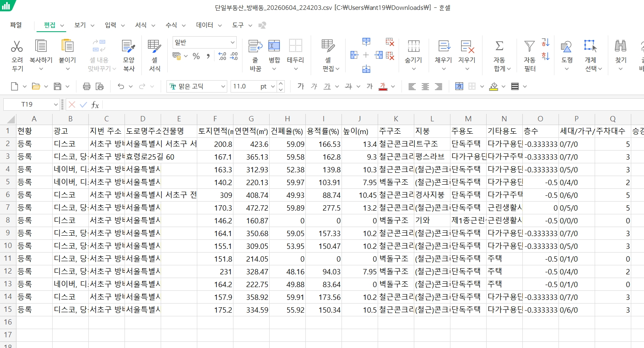Viewport: 644px width, 348px height.
Task: Expand the Name Box T19 dropdown
Action: coord(56,104)
